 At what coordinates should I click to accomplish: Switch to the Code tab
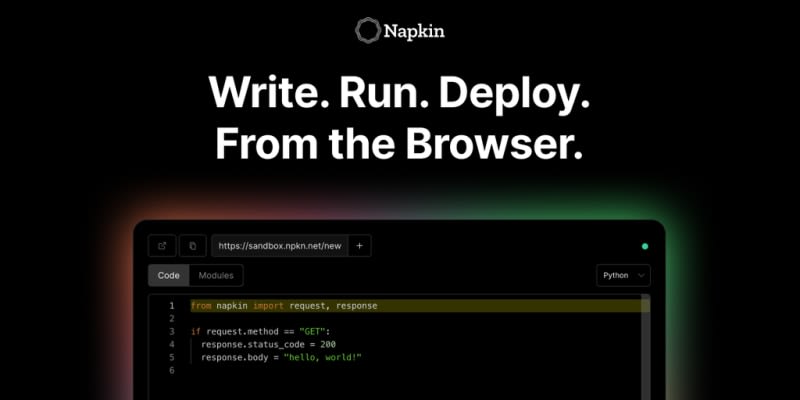click(x=168, y=276)
